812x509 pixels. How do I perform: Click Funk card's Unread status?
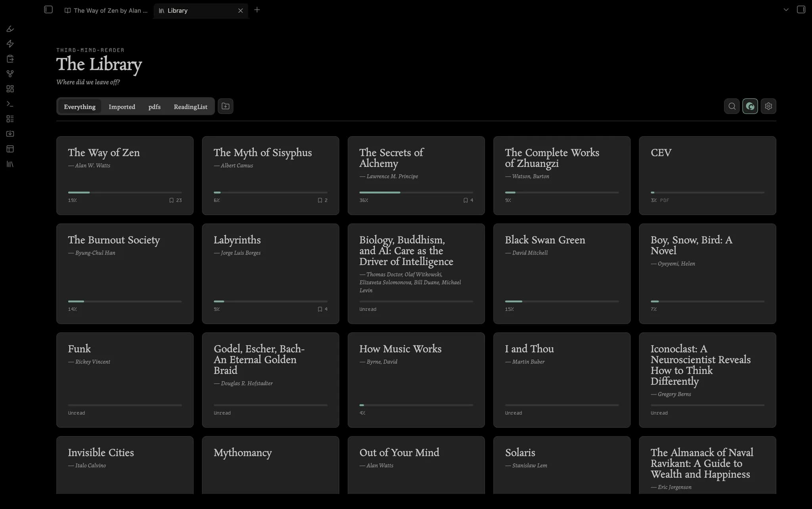pyautogui.click(x=77, y=413)
